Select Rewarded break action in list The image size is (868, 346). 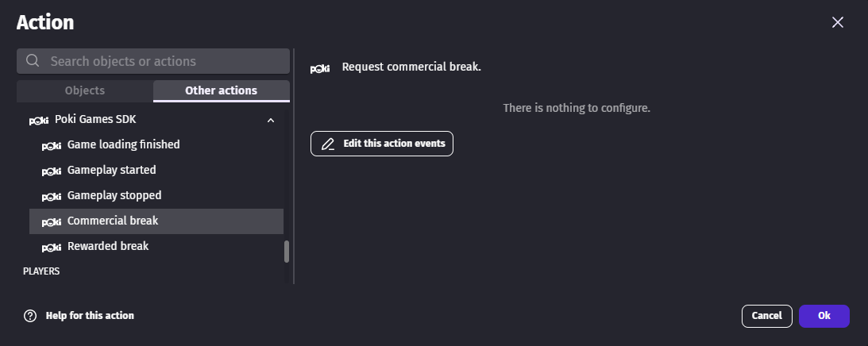(108, 246)
